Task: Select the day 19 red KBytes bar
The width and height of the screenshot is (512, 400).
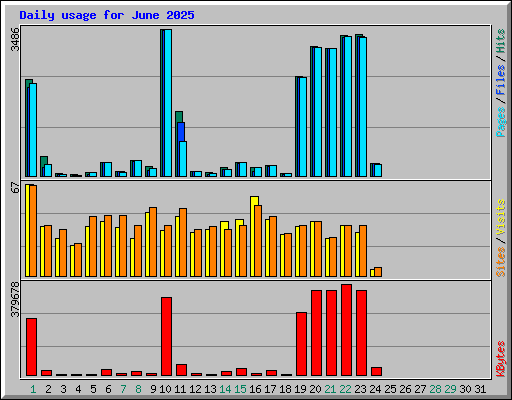Action: [x=301, y=344]
